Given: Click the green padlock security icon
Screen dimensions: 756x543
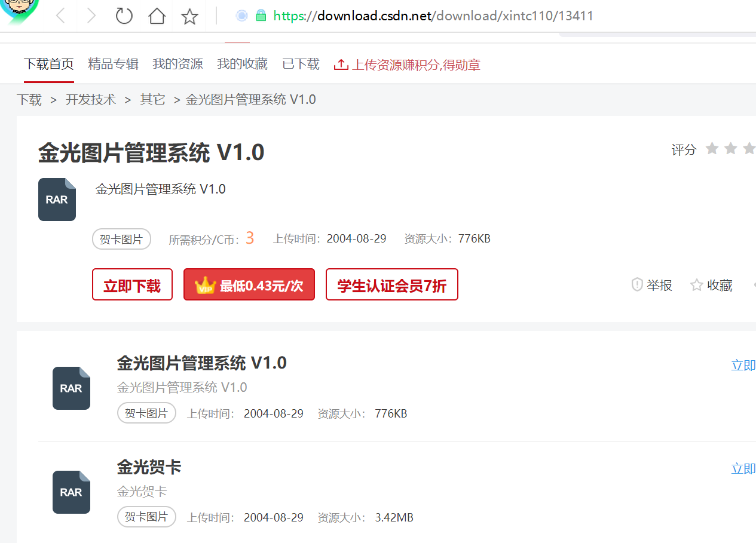Looking at the screenshot, I should click(261, 16).
